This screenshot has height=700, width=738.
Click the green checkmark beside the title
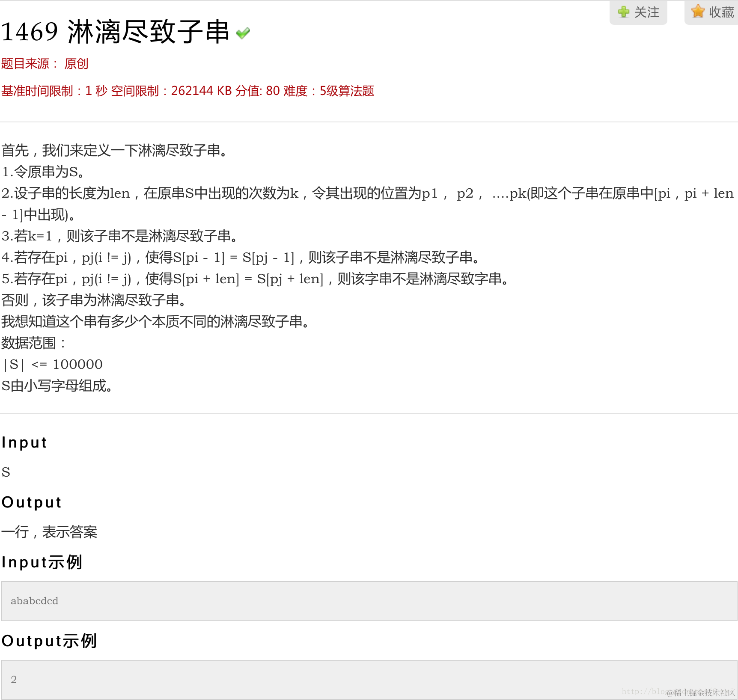(x=243, y=33)
